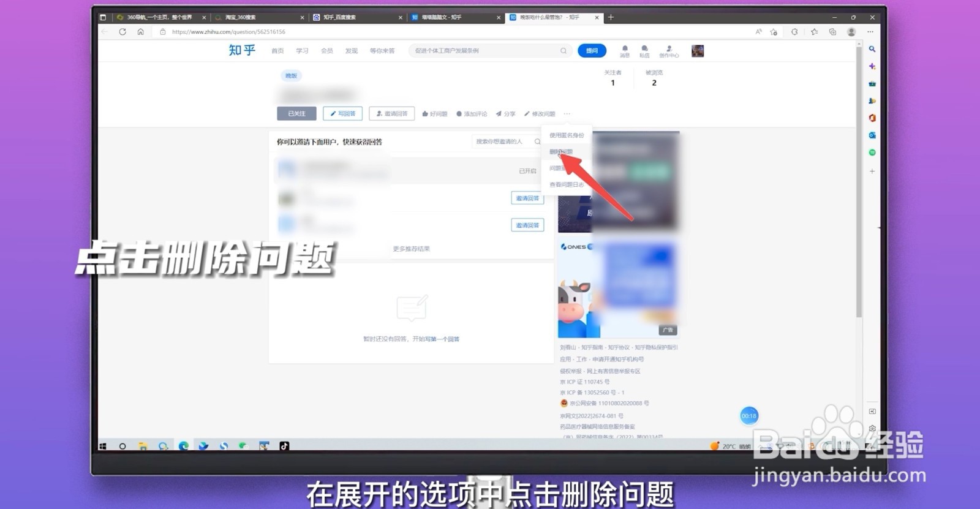Screen dimensions: 980x509
Task: Open the 私信 messages icon
Action: [644, 51]
